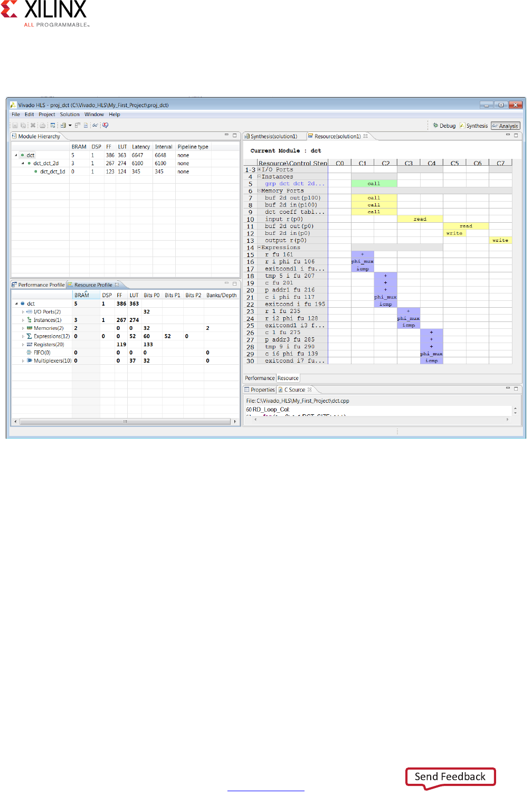Screen dimensions: 532x797
Task: Expand I/O Ports row in resource viewer
Action: 259,169
